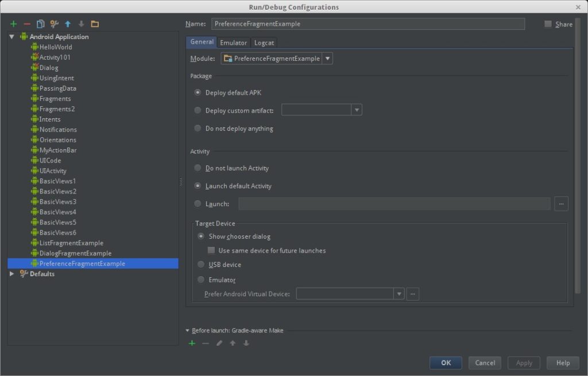Select the USB device radio button
The image size is (588, 376).
(201, 265)
